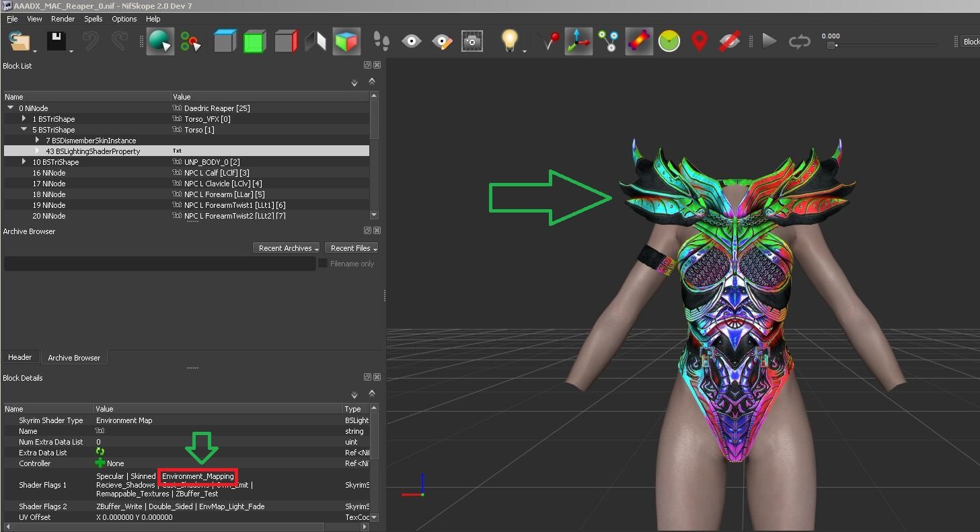Collapse the 0 NiNode tree row
The height and width of the screenshot is (532, 980).
pyautogui.click(x=11, y=108)
